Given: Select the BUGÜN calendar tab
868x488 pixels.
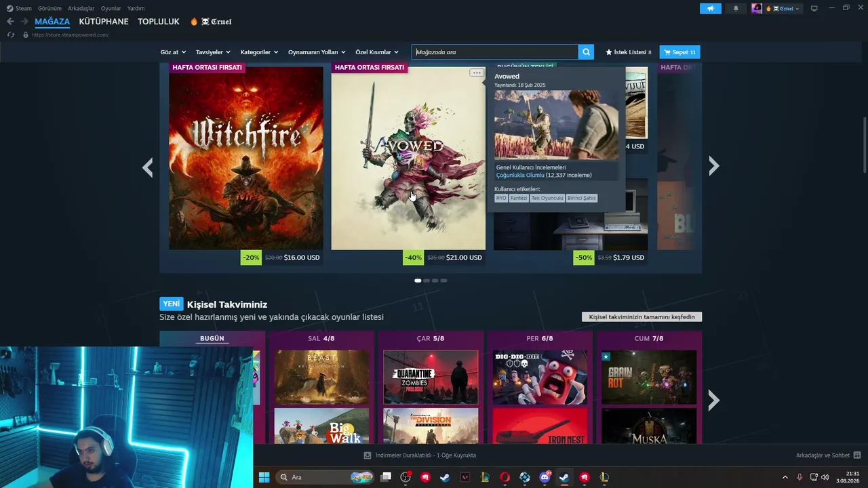Looking at the screenshot, I should point(212,338).
